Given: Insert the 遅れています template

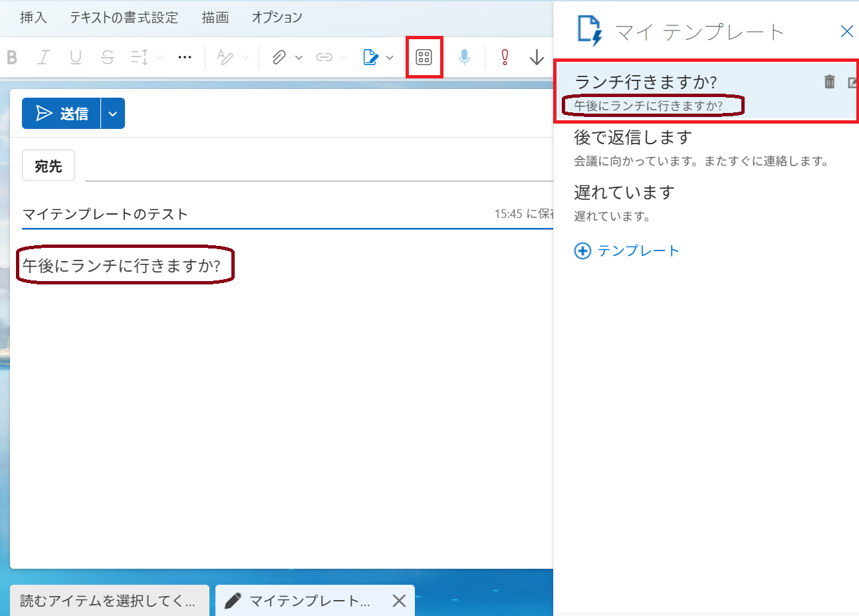Looking at the screenshot, I should pyautogui.click(x=706, y=203).
